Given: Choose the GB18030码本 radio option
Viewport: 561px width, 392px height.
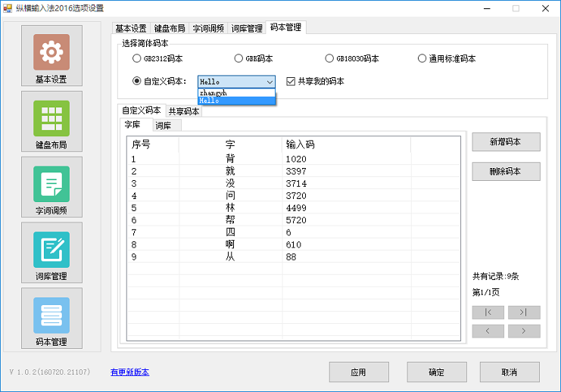Looking at the screenshot, I should tap(329, 58).
